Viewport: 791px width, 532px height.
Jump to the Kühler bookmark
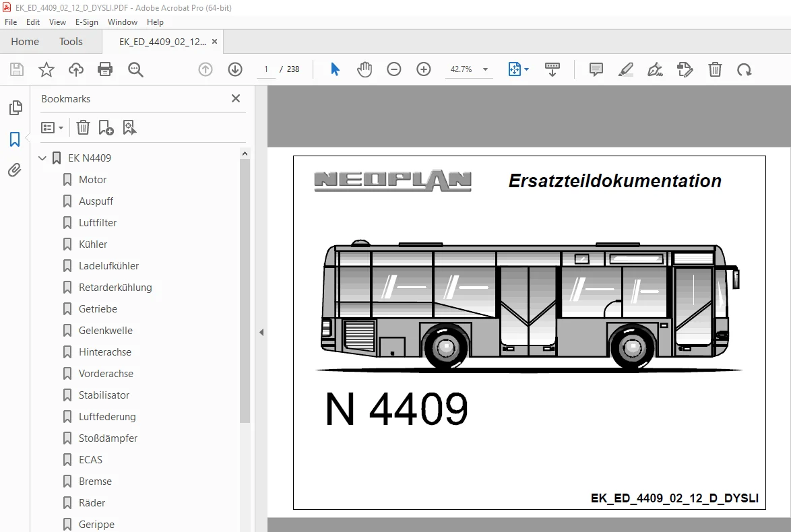93,244
